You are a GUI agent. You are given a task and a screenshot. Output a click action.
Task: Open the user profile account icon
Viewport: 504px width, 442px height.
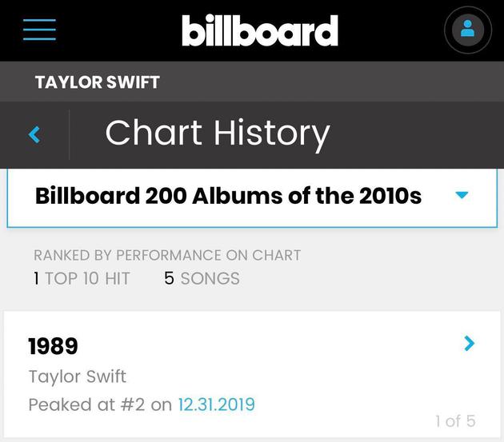click(467, 30)
